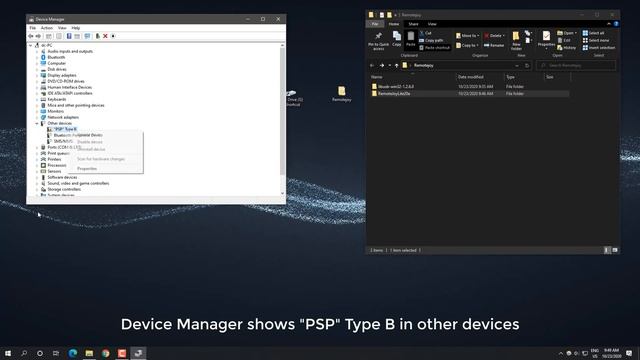Click Invert selection in the ribbon
This screenshot has width=640, height=360.
click(x=599, y=48)
